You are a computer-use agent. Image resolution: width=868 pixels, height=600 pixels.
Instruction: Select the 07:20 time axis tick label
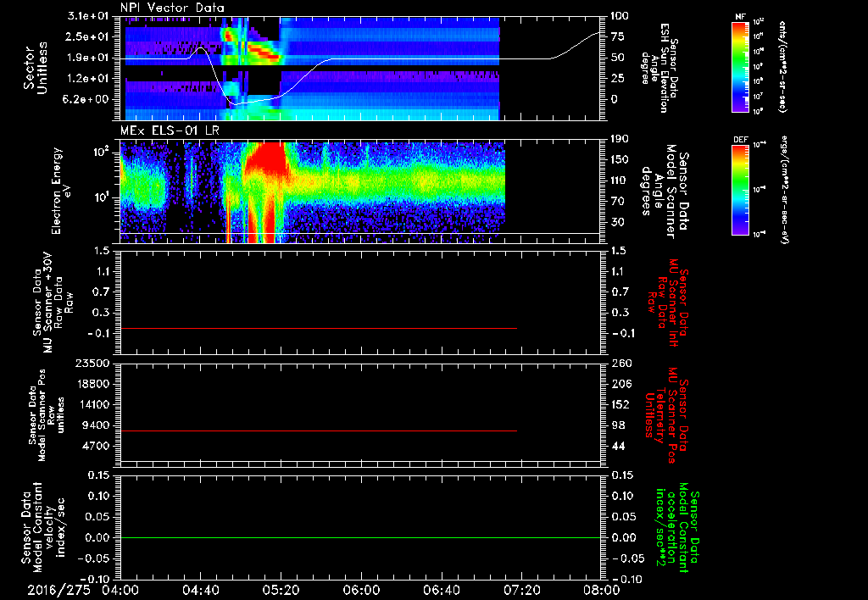tap(522, 590)
